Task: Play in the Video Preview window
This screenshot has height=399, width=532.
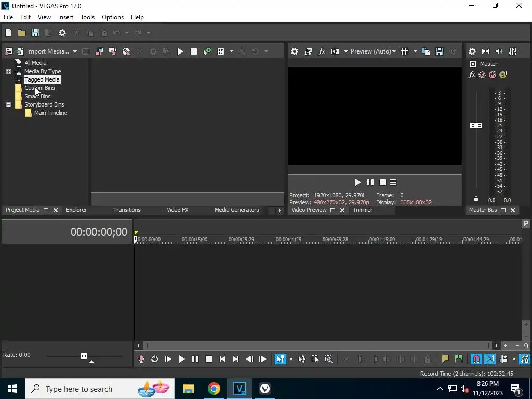Action: (357, 182)
